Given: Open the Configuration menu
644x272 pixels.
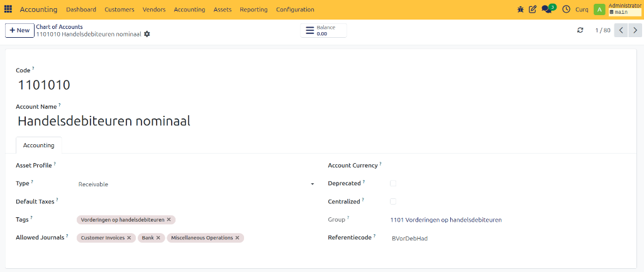Looking at the screenshot, I should pyautogui.click(x=295, y=9).
